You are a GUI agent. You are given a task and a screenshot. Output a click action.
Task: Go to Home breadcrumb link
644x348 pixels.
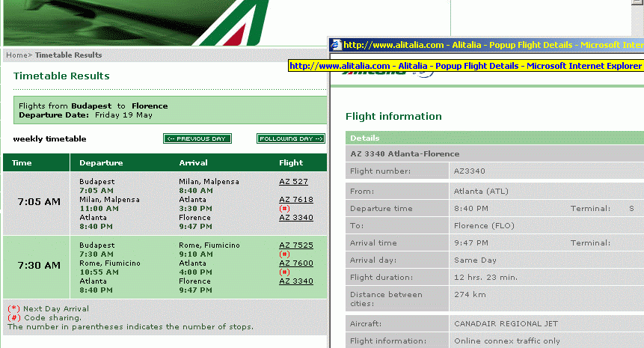(x=16, y=55)
